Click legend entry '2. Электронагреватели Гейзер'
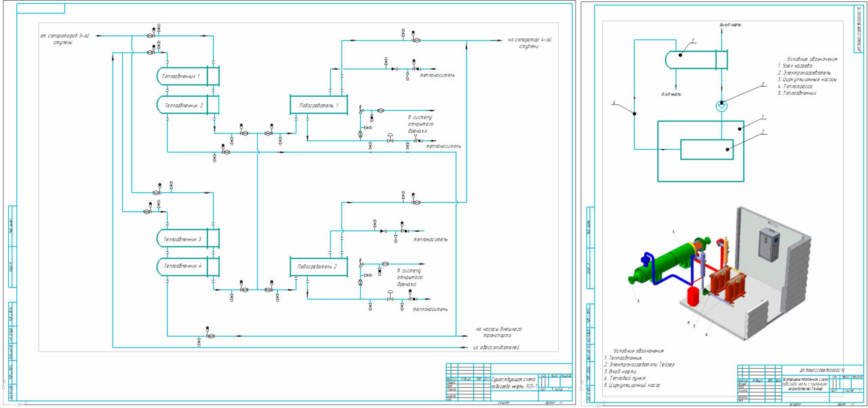The height and width of the screenshot is (408, 868). click(638, 365)
